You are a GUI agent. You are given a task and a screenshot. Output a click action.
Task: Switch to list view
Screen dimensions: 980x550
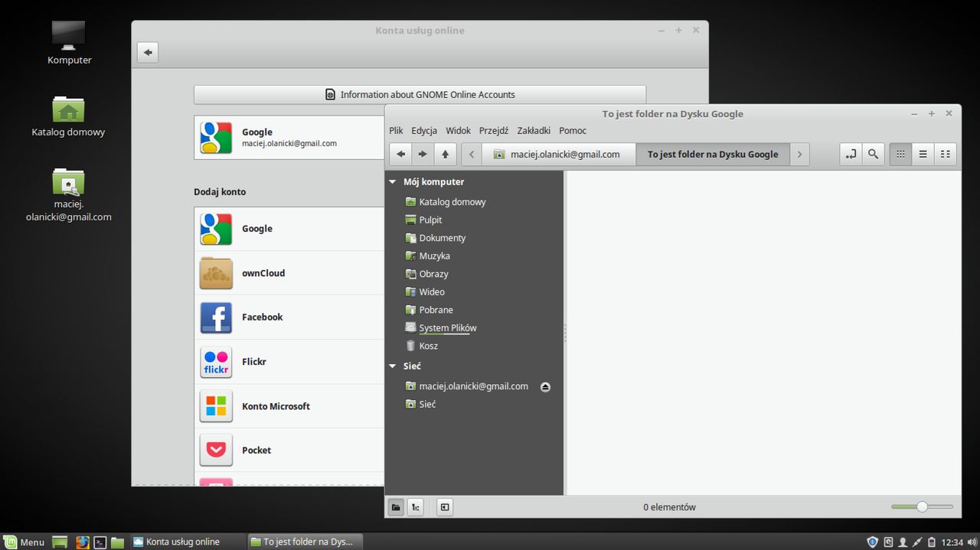pyautogui.click(x=923, y=154)
